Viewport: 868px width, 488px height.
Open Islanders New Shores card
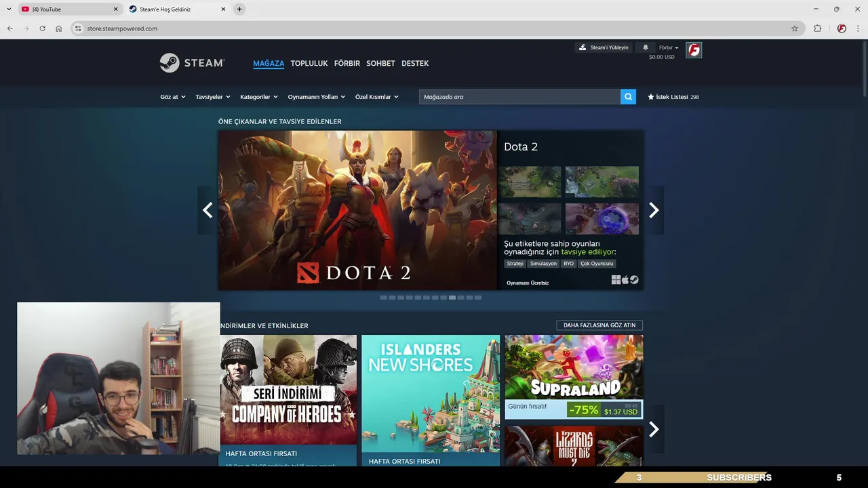pyautogui.click(x=431, y=400)
